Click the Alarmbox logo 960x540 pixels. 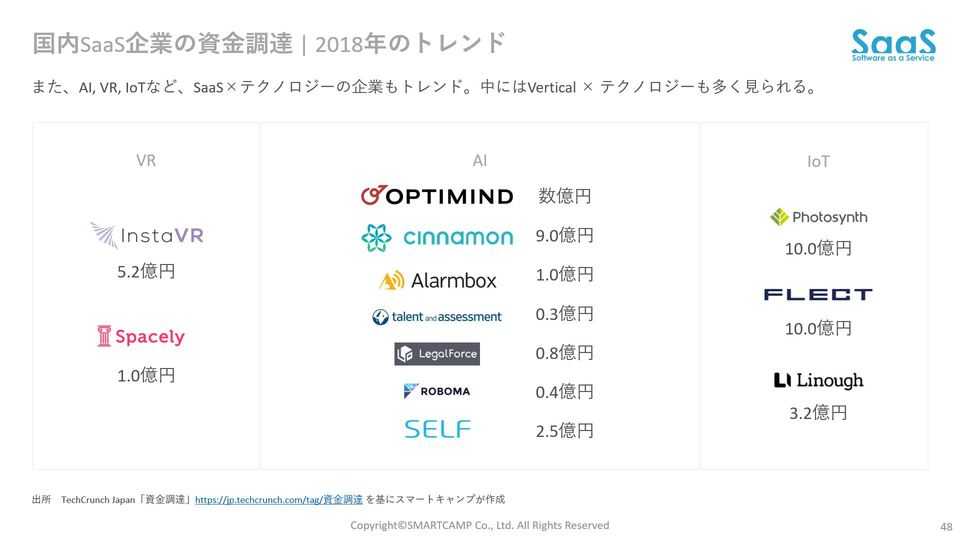[x=438, y=280]
